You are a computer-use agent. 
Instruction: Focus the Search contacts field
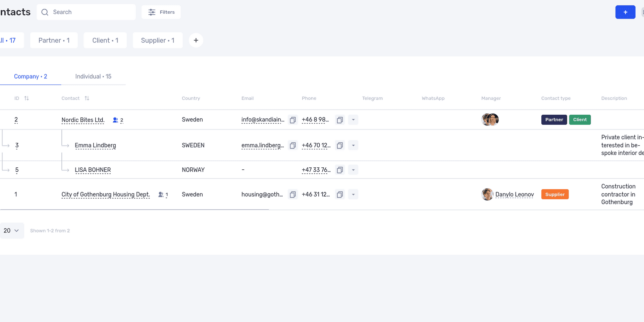86,12
